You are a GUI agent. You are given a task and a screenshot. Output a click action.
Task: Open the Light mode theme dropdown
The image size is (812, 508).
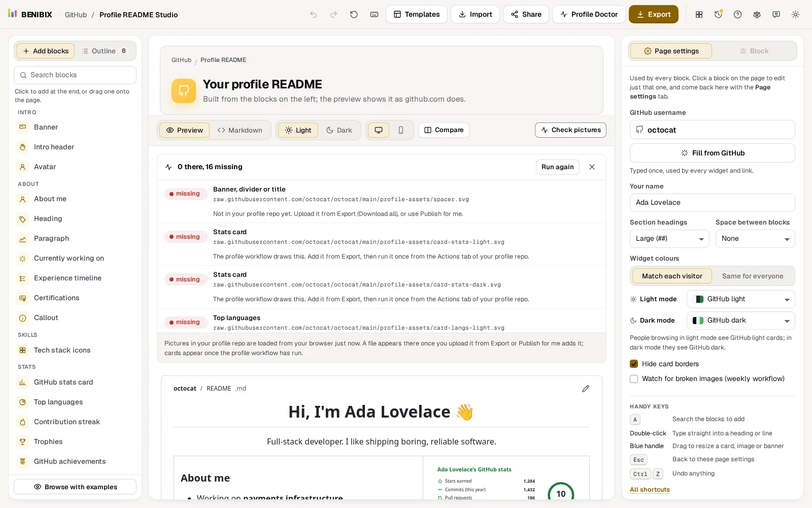tap(741, 299)
